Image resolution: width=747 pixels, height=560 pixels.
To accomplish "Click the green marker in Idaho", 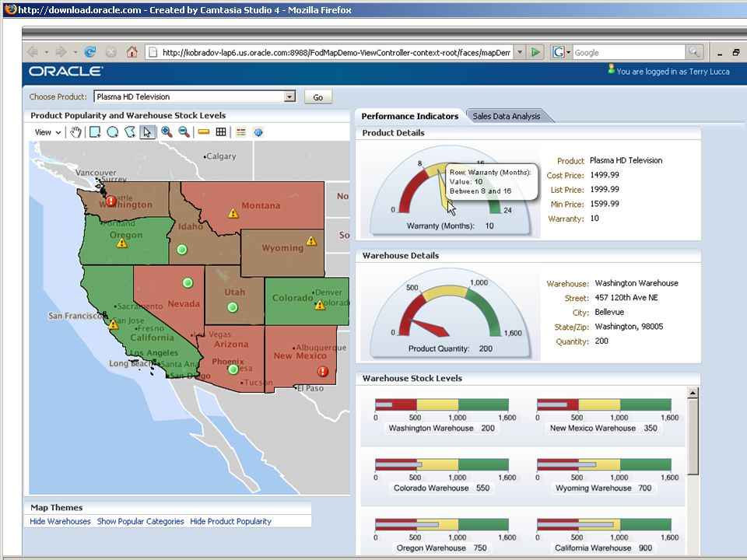I will click(x=182, y=250).
